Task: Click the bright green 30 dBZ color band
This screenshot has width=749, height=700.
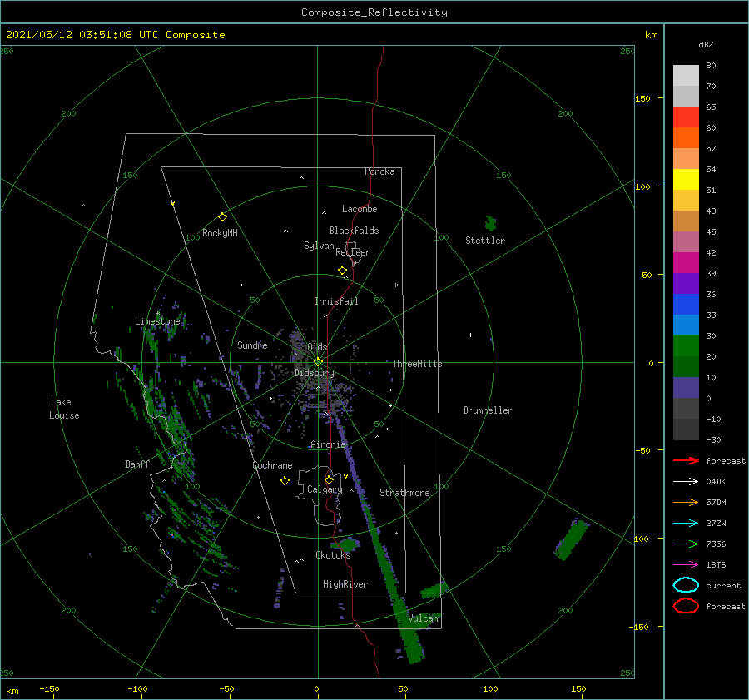Action: [x=686, y=345]
